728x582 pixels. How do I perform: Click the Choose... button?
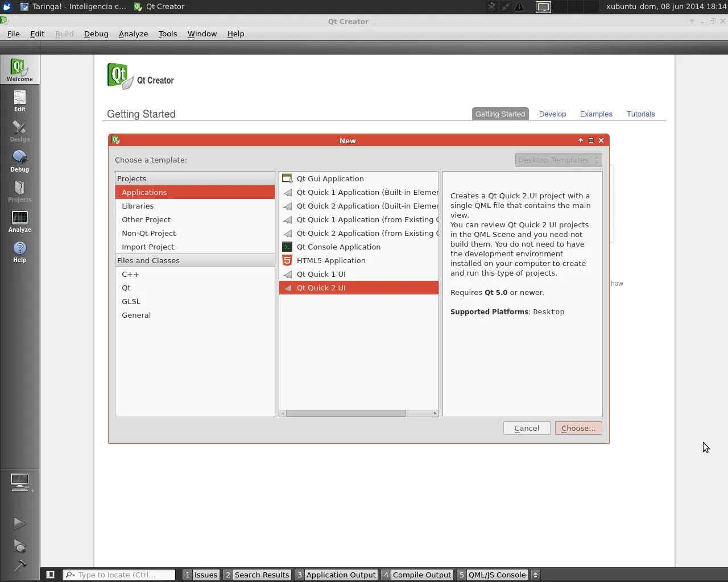point(578,428)
